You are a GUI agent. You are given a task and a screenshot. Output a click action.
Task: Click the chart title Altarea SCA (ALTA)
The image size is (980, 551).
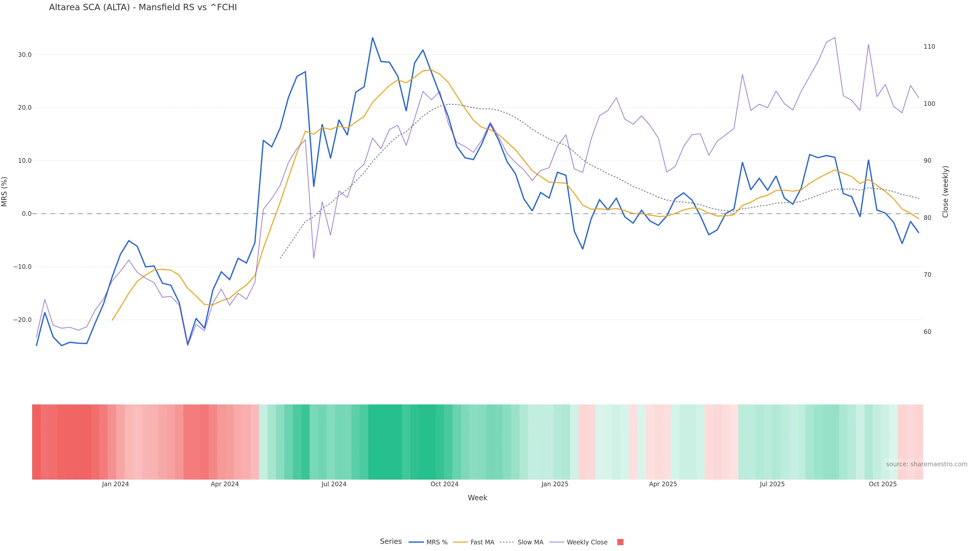click(x=143, y=8)
